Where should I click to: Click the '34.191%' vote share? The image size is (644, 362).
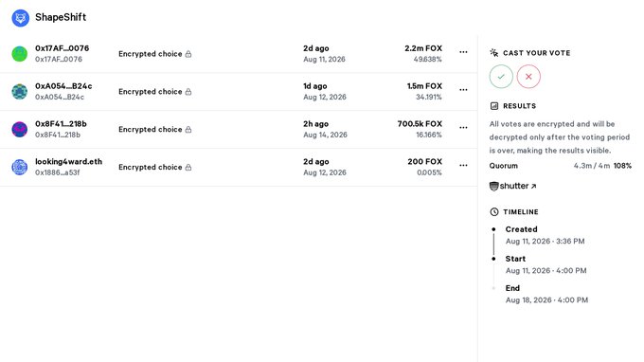pyautogui.click(x=429, y=98)
